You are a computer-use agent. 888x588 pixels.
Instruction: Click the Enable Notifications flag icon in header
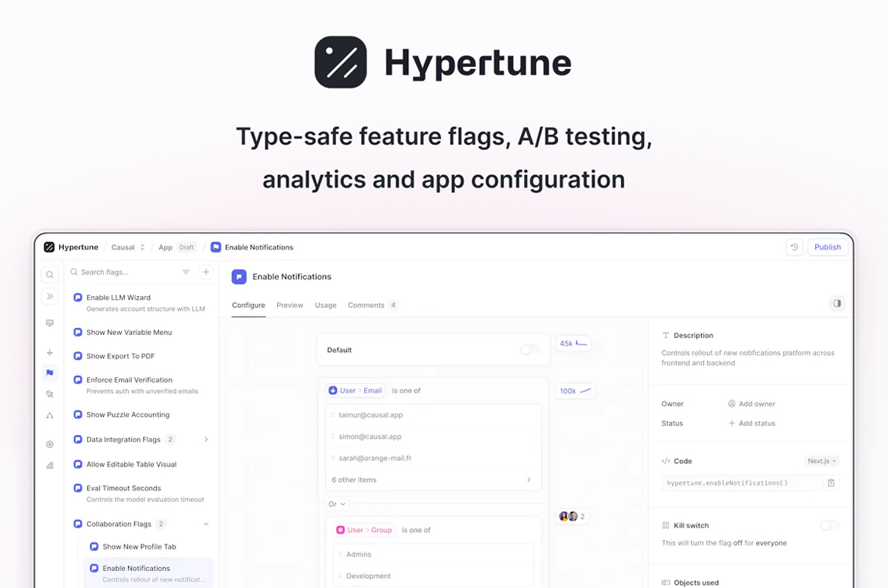coord(239,277)
